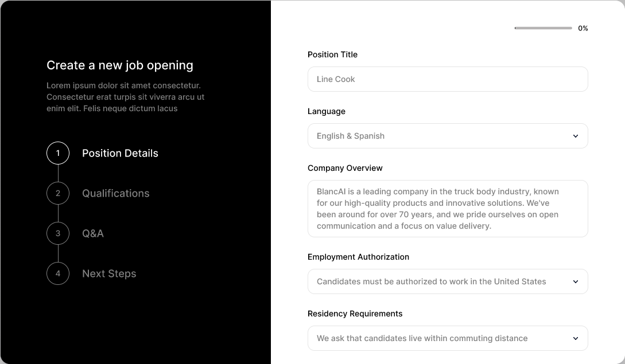Go to the Position Details step
The width and height of the screenshot is (625, 364).
point(120,153)
